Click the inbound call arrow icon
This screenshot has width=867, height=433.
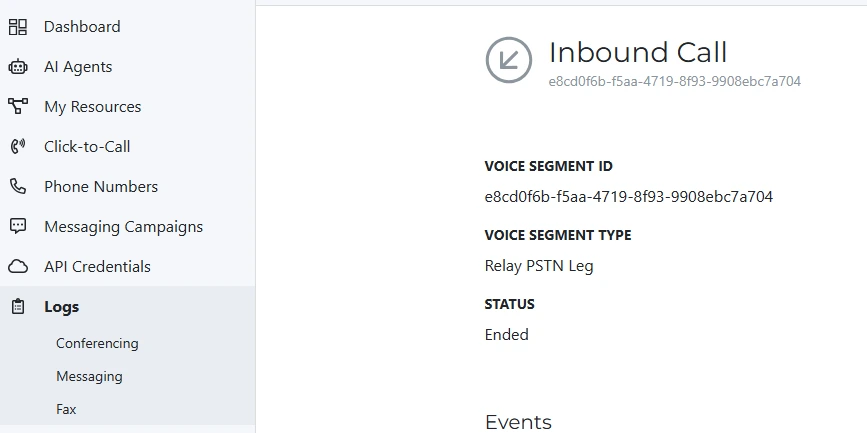click(x=508, y=60)
